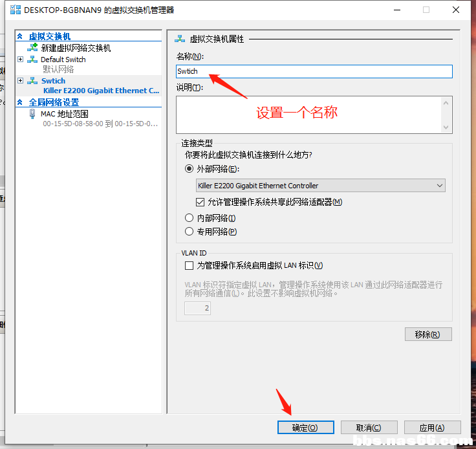Click the 新建虚拟网络交换机 icon
The image size is (476, 449).
point(32,48)
